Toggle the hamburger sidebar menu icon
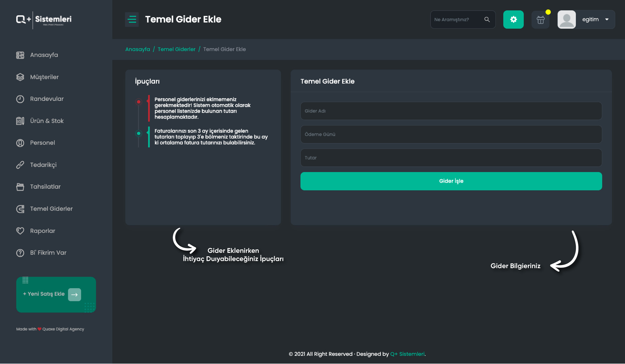The image size is (625, 364). 132,19
